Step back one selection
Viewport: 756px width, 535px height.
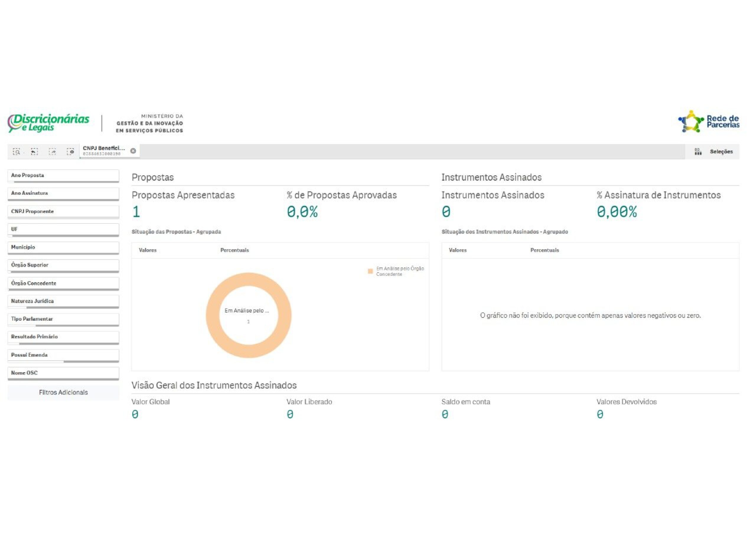coord(34,152)
